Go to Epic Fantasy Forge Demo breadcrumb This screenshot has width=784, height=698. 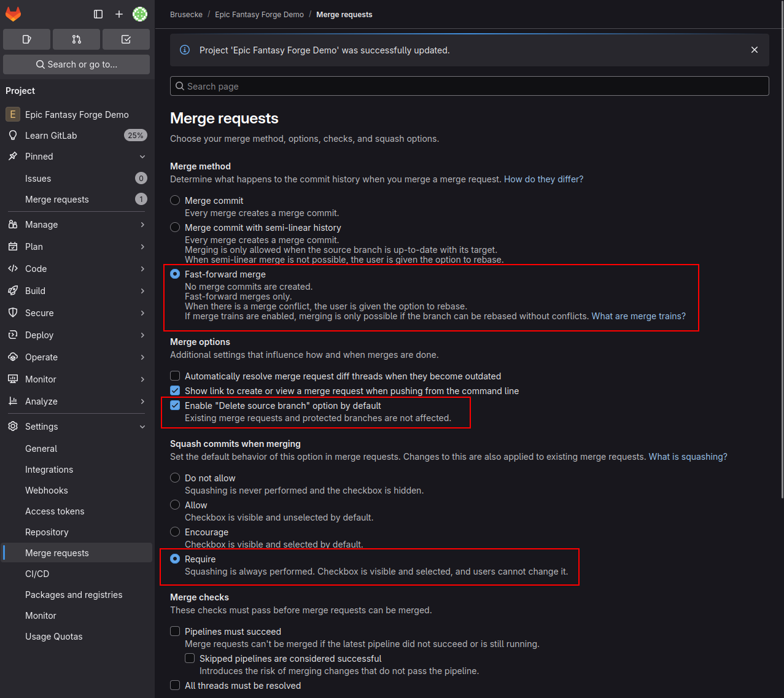[259, 14]
